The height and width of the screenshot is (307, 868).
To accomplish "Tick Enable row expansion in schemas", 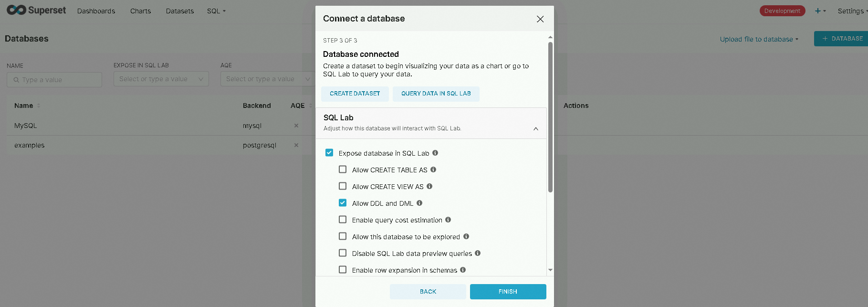I will 343,270.
